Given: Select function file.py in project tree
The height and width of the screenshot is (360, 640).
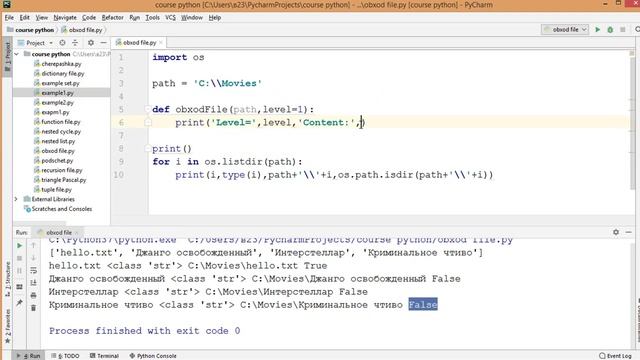Looking at the screenshot, I should pos(61,122).
